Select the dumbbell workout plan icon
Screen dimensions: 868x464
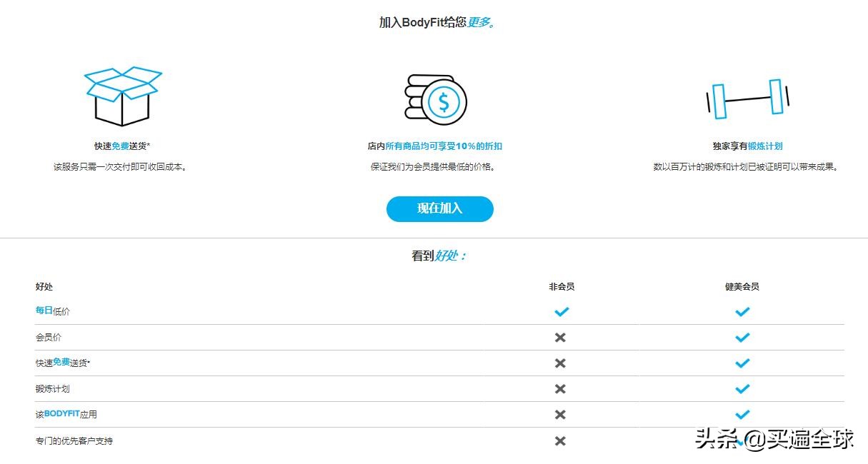(747, 100)
